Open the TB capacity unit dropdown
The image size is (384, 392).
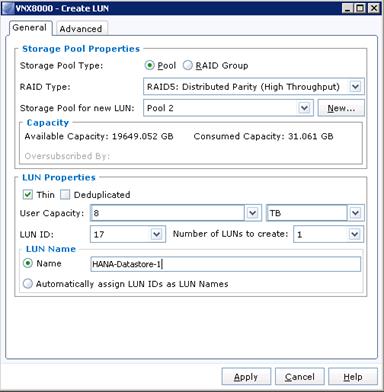pyautogui.click(x=355, y=213)
